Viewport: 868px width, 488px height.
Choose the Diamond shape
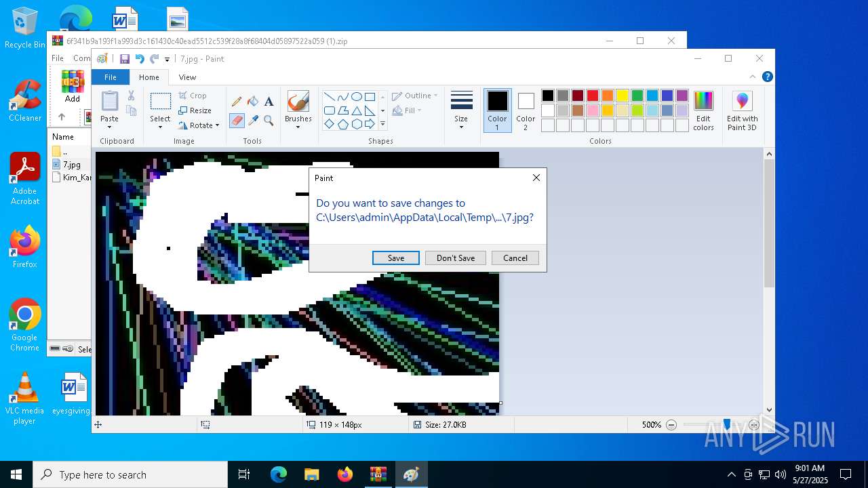coord(329,123)
